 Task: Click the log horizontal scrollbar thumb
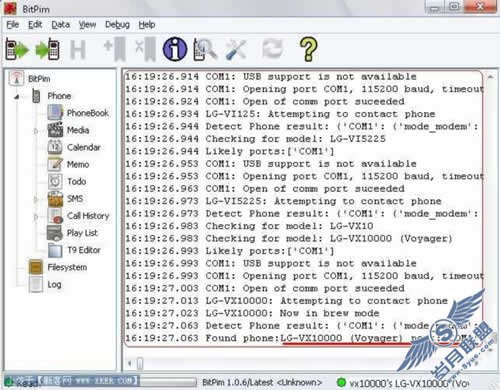140,363
